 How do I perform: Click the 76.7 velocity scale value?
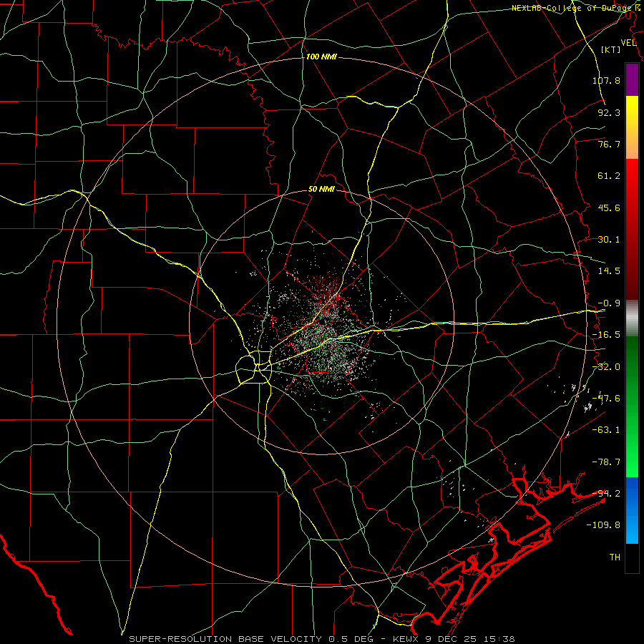pyautogui.click(x=609, y=144)
